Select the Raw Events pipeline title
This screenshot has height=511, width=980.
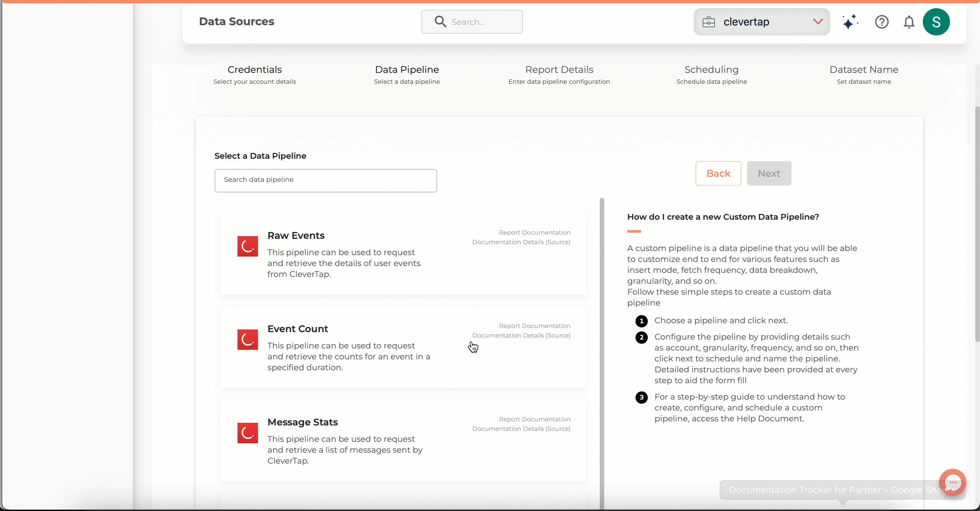tap(296, 235)
